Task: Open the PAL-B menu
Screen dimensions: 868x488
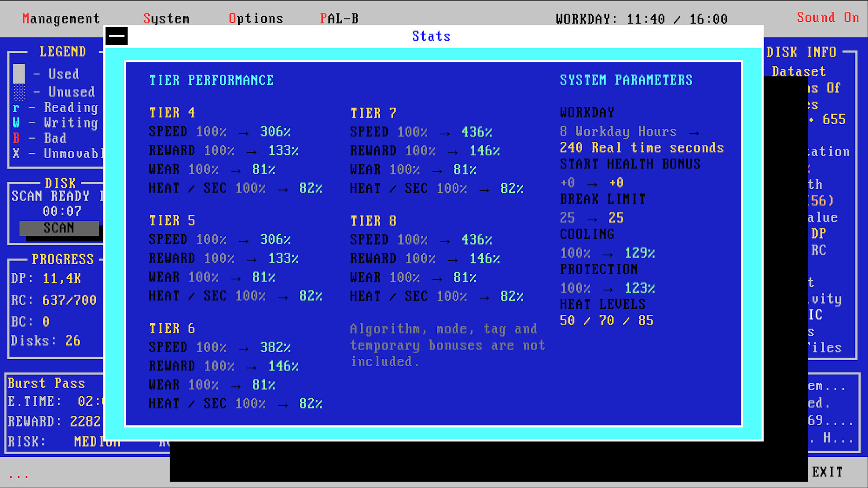Action: (339, 19)
